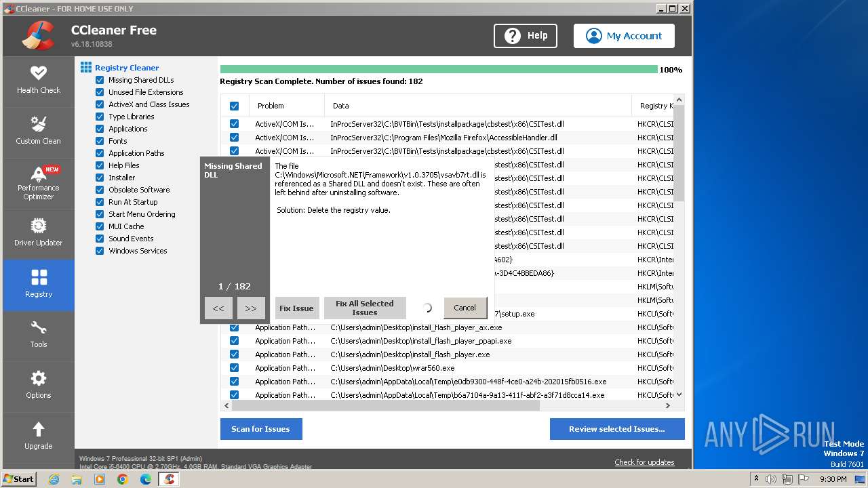
Task: Open File Explorer from the taskbar
Action: click(77, 479)
